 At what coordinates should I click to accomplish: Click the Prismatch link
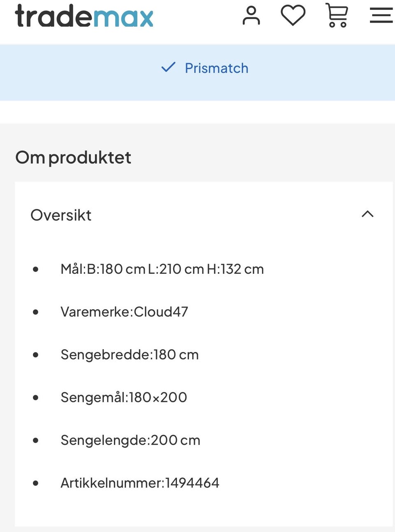[x=216, y=68]
